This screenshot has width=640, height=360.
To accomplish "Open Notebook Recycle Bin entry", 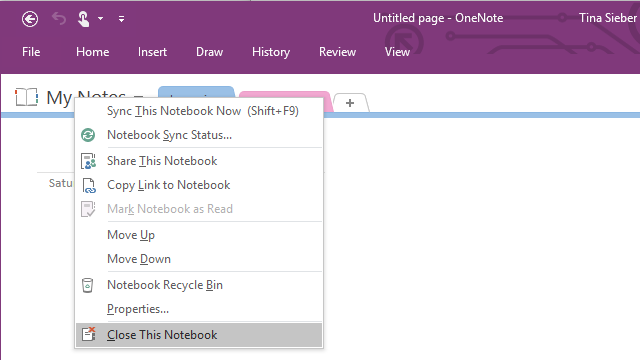I will 199,285.
